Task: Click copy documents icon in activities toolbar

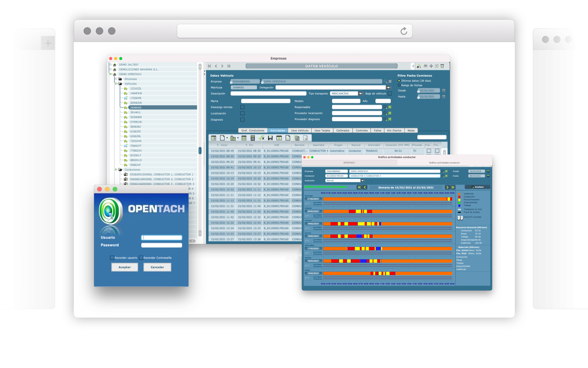Action: point(297,138)
